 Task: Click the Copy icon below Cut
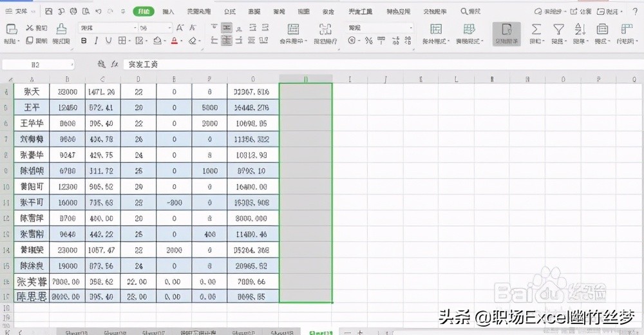pos(30,41)
